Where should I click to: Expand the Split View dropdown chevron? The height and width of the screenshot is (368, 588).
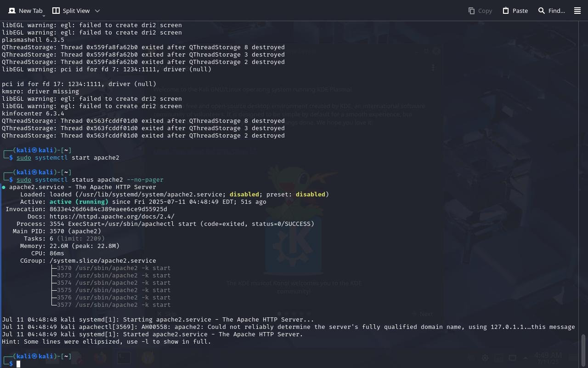pos(97,11)
